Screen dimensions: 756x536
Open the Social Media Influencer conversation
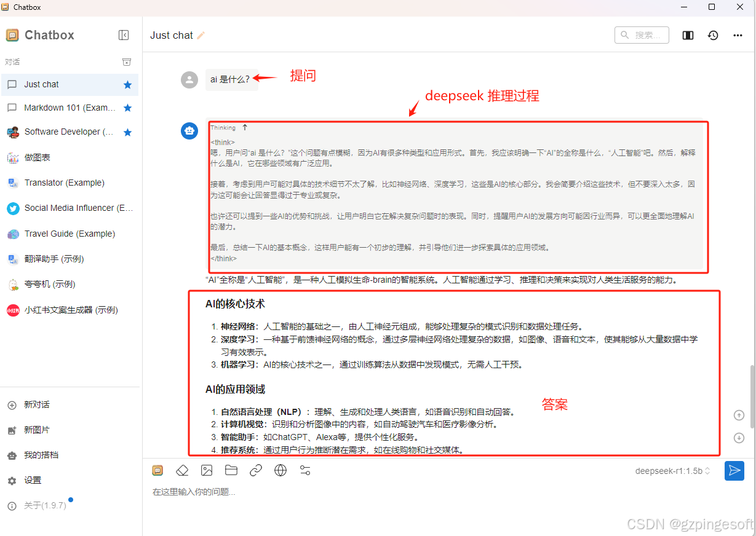pyautogui.click(x=70, y=208)
